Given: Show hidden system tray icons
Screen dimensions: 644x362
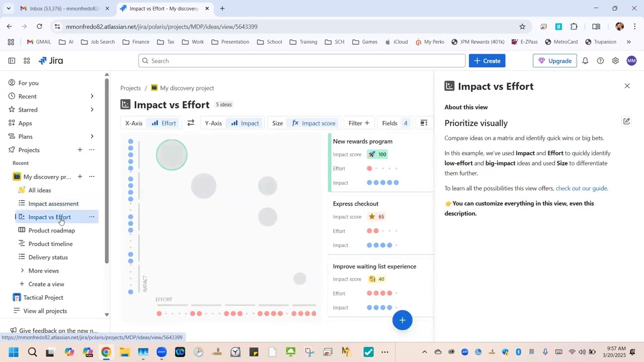Looking at the screenshot, I should 424,352.
